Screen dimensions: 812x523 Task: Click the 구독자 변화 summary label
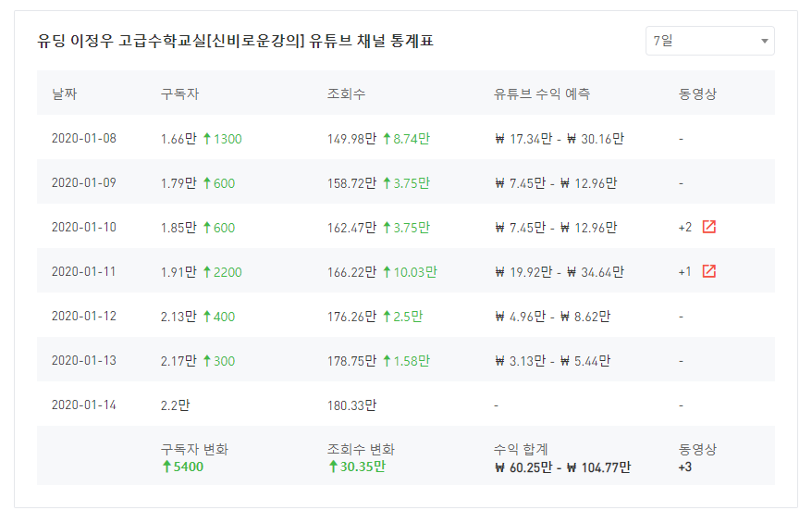194,449
